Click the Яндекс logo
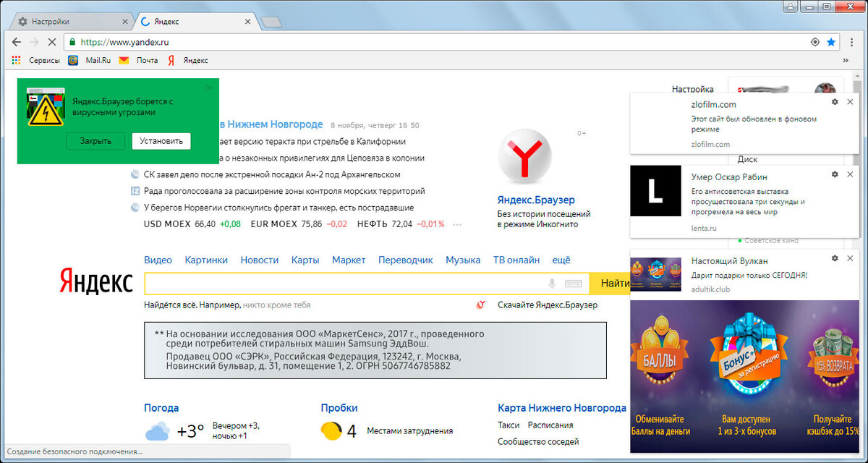868x463 pixels. (96, 281)
